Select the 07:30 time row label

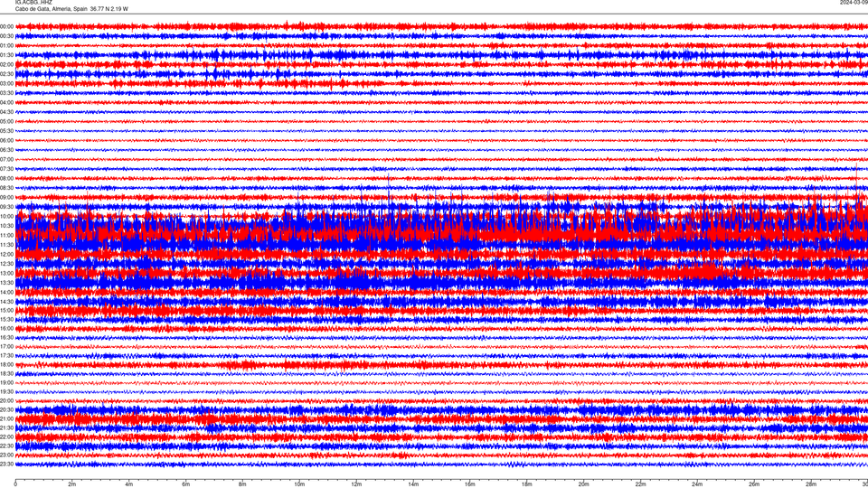pyautogui.click(x=6, y=169)
